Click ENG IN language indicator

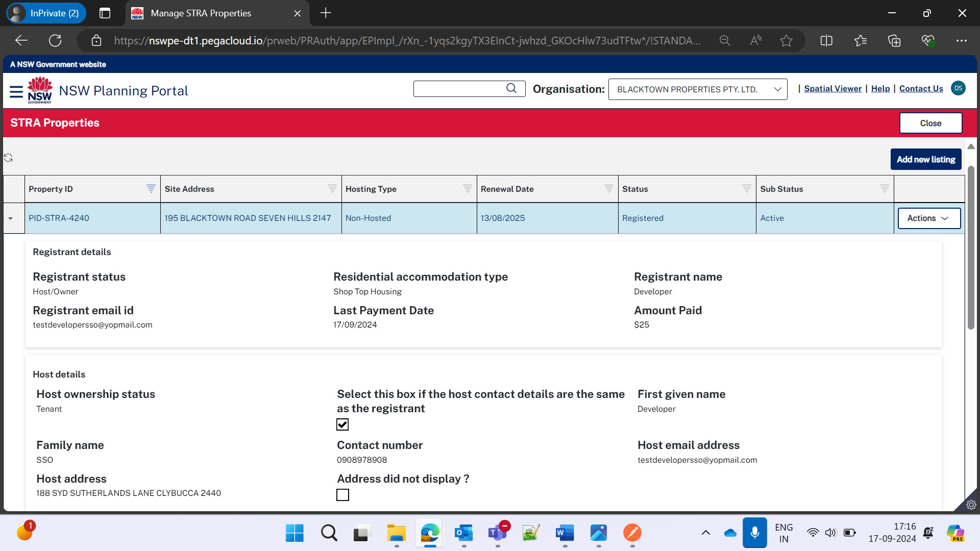click(x=783, y=533)
